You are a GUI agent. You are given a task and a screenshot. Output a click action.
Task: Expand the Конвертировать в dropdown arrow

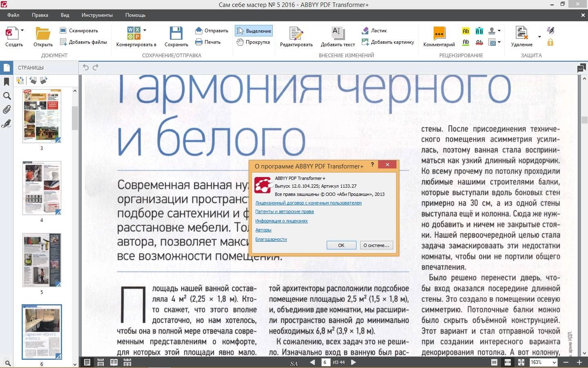(145, 30)
